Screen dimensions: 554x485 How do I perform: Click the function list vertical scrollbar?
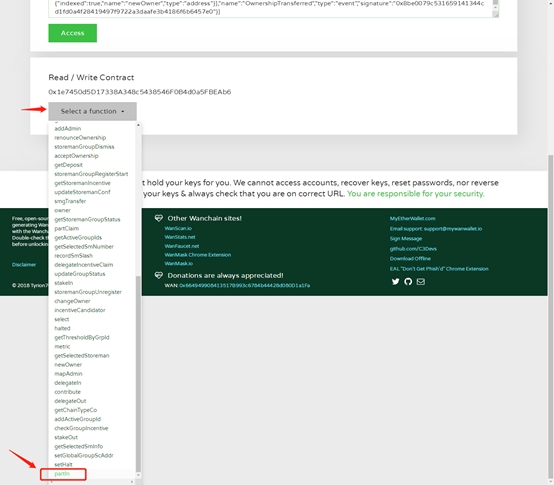point(138,374)
